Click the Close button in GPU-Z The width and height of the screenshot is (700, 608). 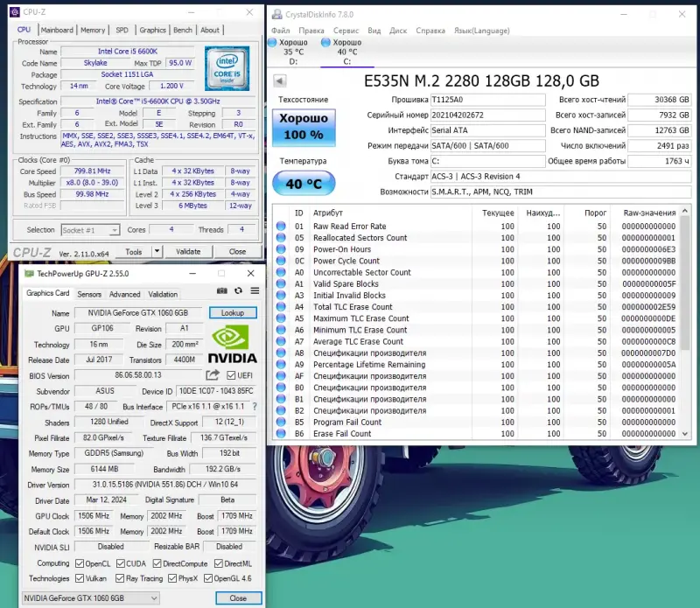tap(238, 598)
